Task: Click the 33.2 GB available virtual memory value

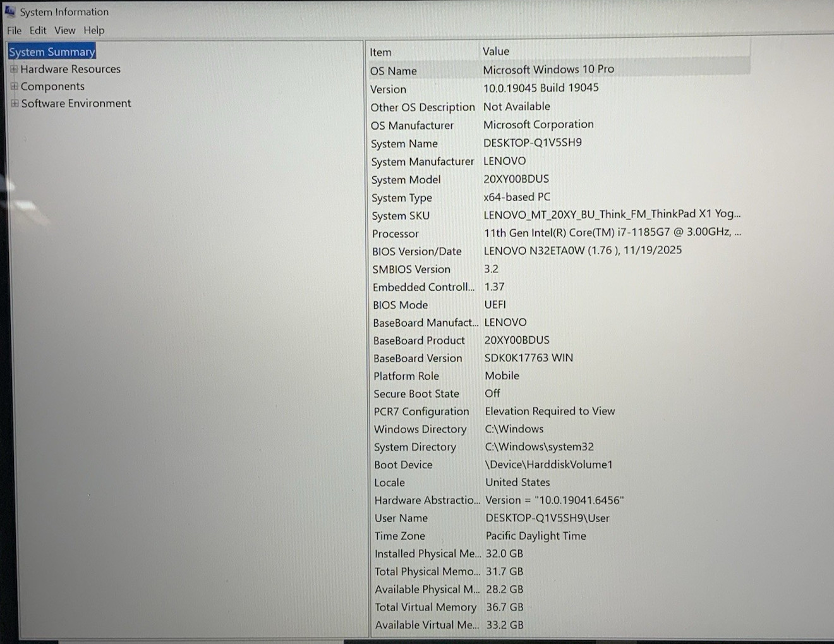Action: [505, 625]
